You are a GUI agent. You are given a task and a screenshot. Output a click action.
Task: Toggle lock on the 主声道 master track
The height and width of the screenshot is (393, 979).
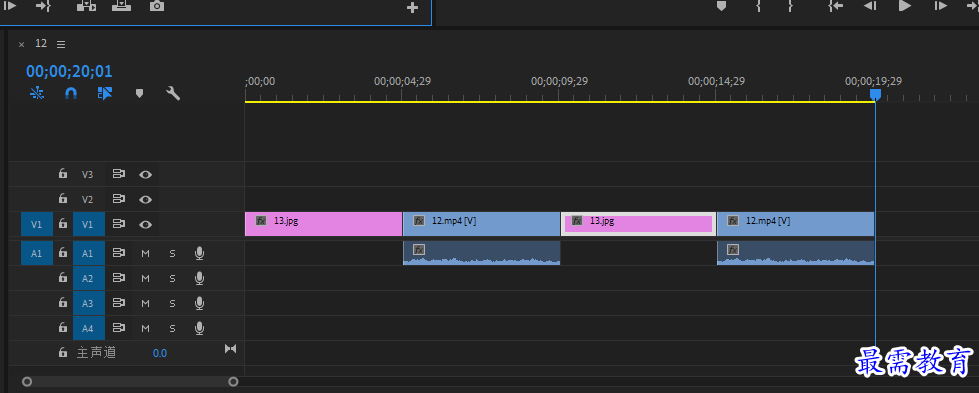[x=62, y=352]
